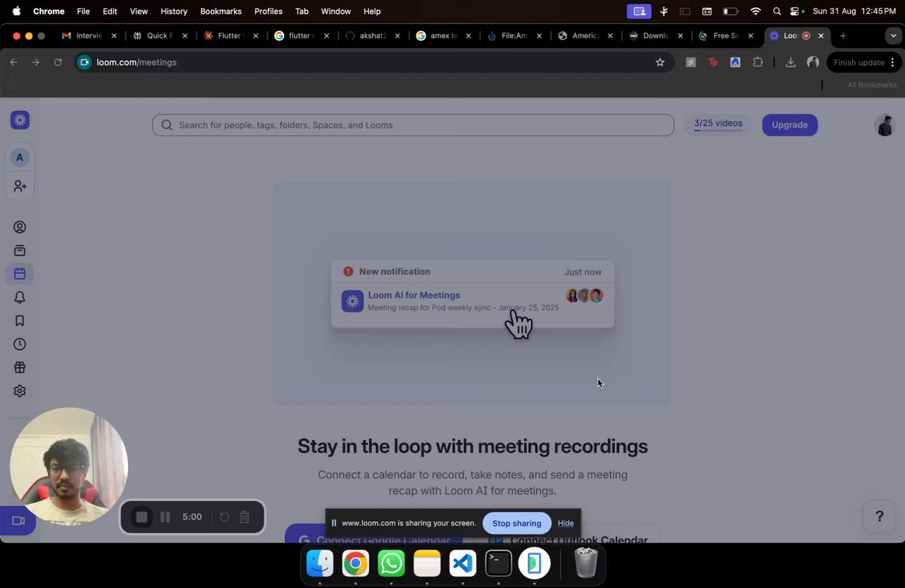Click All Bookmarks folder

tap(872, 85)
